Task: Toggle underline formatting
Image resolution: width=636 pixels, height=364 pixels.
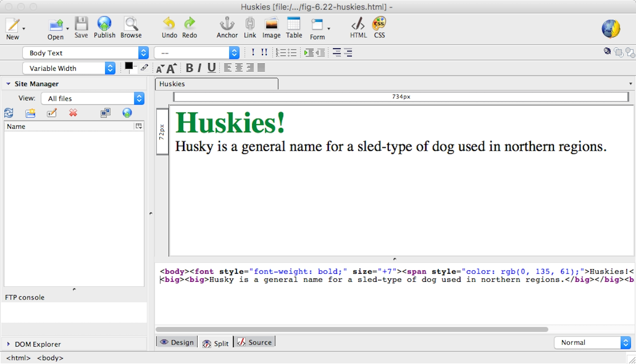Action: [x=211, y=67]
